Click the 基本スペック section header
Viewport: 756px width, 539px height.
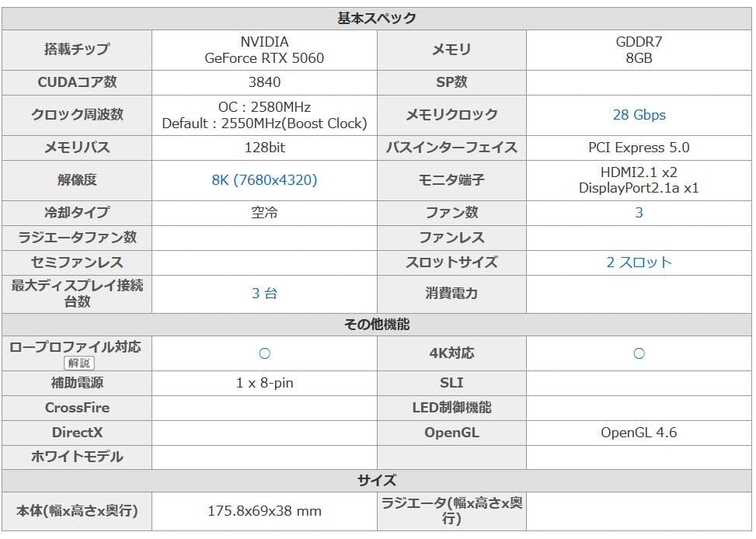click(x=376, y=14)
